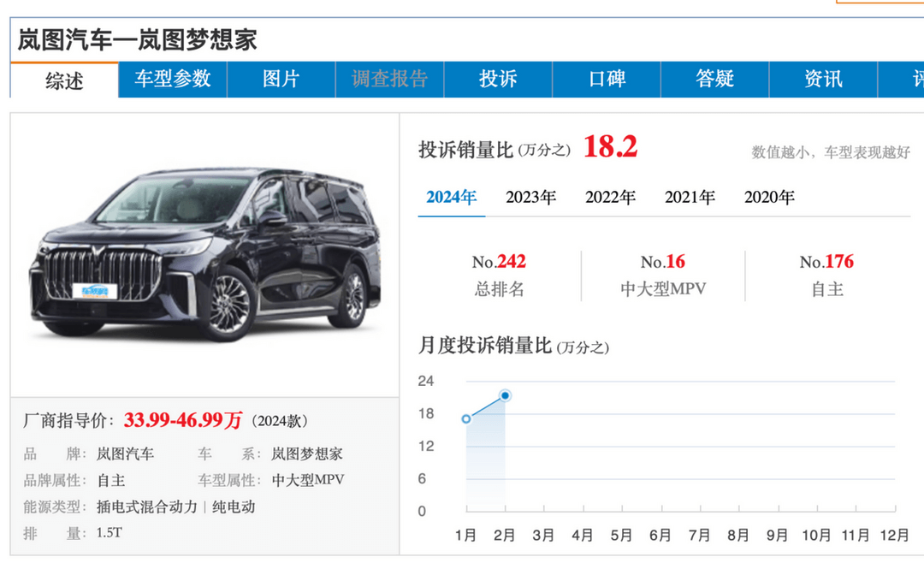Viewport: 924px width, 563px height.
Task: Click the 6月 axis label
Action: pos(660,536)
